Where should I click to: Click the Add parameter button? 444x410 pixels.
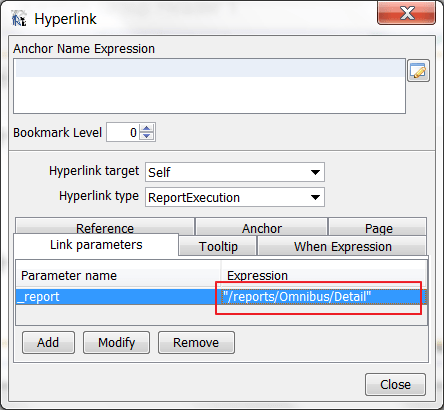[x=48, y=342]
